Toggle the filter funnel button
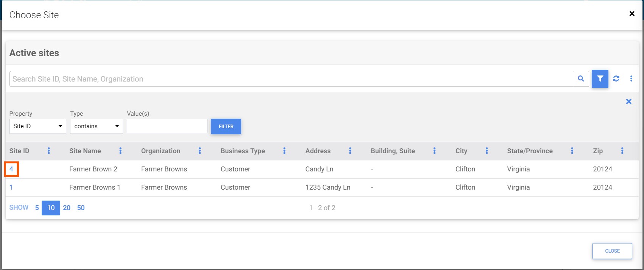 tap(600, 79)
